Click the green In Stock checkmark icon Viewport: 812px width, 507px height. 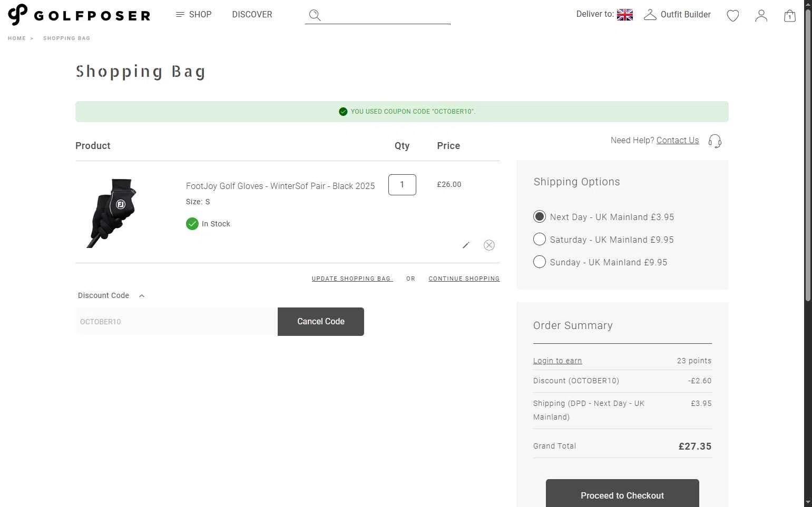192,224
